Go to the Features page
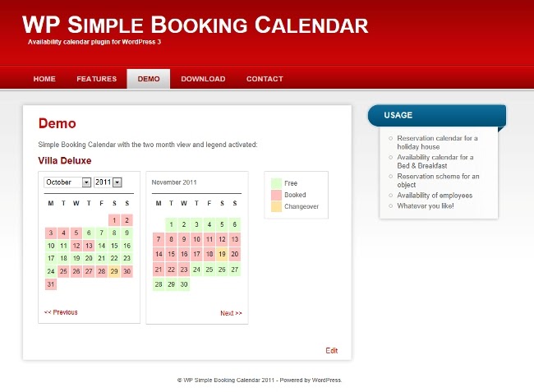 click(97, 79)
